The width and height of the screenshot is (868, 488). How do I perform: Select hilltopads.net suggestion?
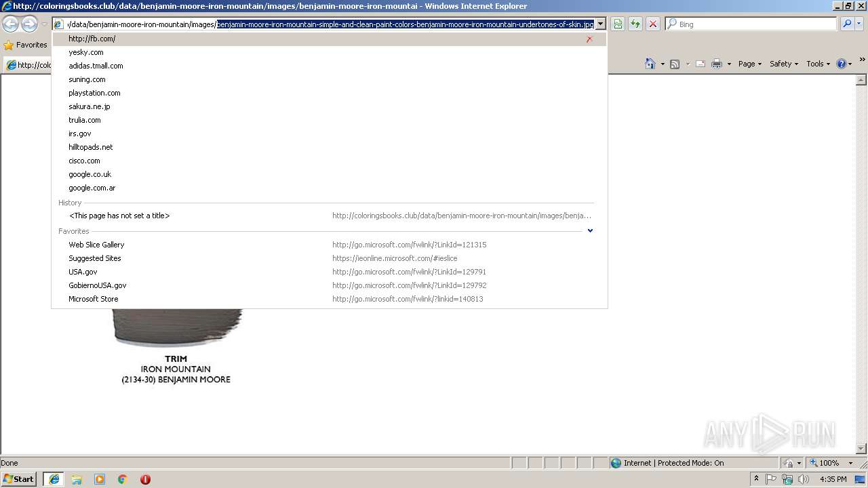point(329,147)
